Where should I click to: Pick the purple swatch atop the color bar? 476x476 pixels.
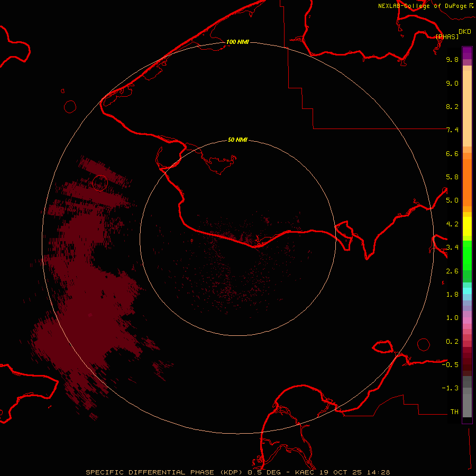(x=467, y=53)
